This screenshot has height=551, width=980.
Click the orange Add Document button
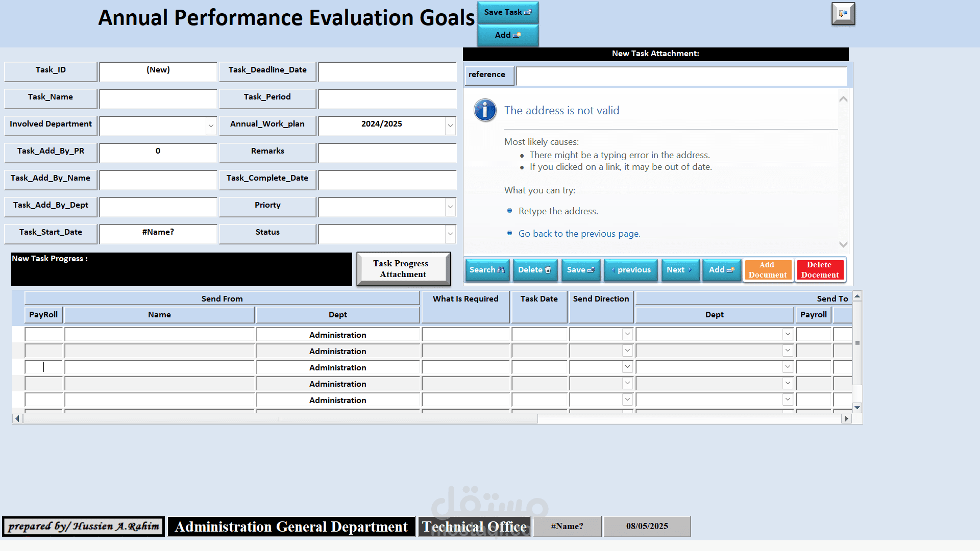(x=768, y=270)
